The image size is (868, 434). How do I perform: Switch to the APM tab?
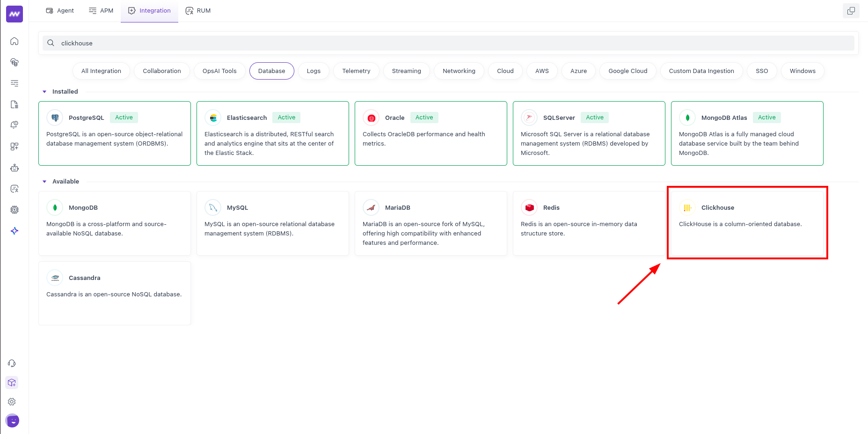tap(101, 10)
